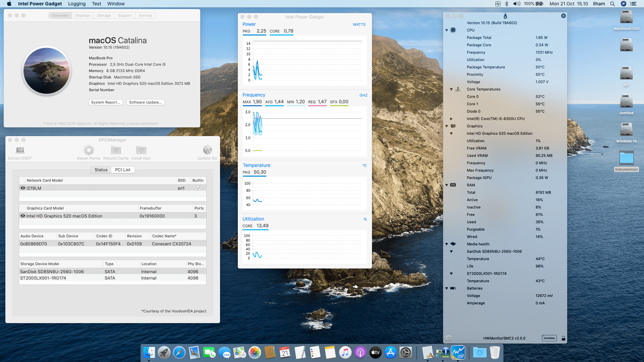Click the System Report button

(x=105, y=102)
